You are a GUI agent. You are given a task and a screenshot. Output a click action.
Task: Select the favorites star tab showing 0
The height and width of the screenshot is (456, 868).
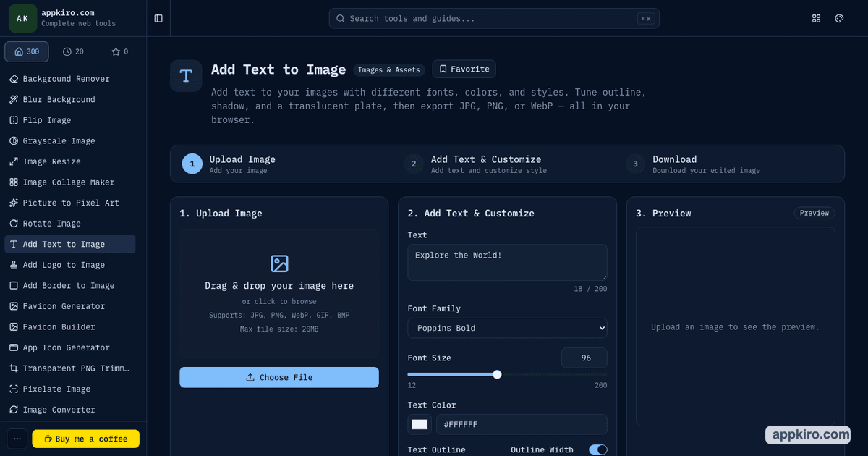pyautogui.click(x=119, y=51)
